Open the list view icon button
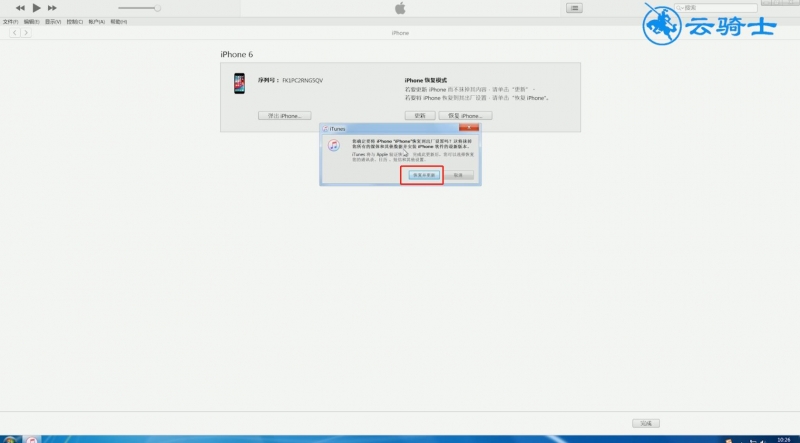800x443 pixels. point(574,8)
